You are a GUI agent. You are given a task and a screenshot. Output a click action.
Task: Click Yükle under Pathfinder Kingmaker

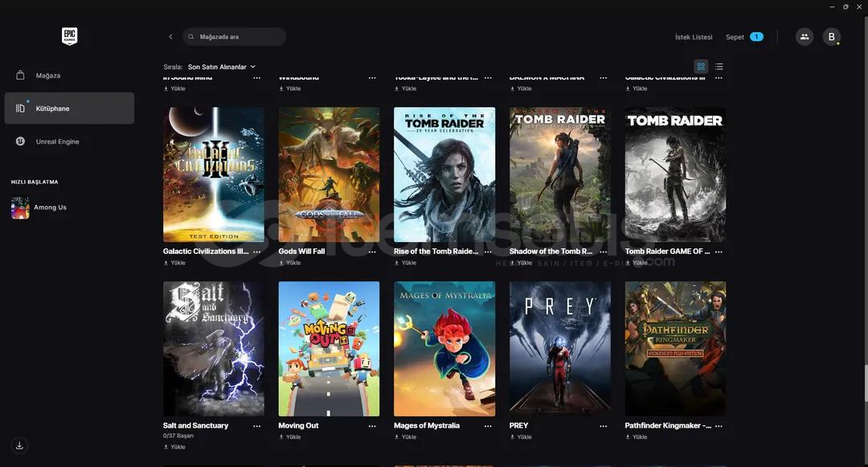(636, 436)
